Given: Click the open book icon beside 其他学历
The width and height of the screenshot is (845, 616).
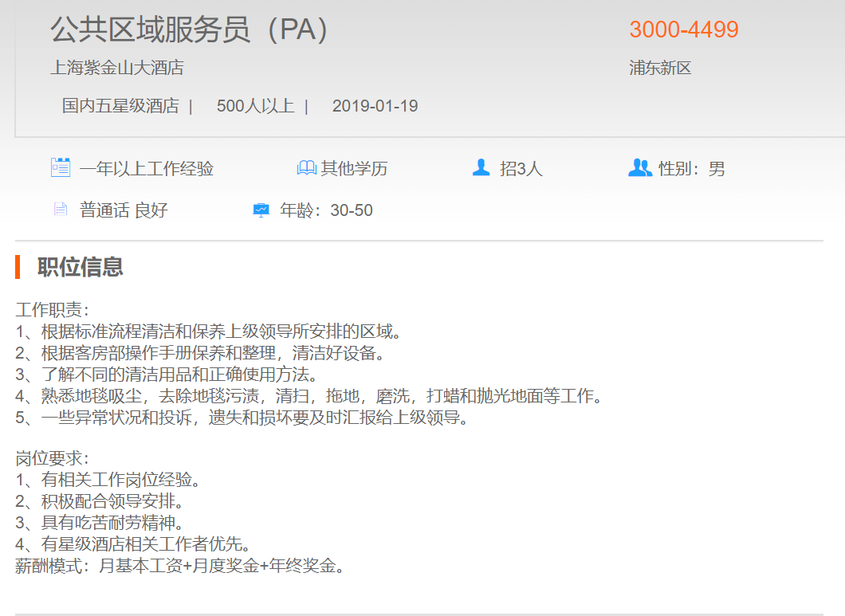Looking at the screenshot, I should point(306,168).
